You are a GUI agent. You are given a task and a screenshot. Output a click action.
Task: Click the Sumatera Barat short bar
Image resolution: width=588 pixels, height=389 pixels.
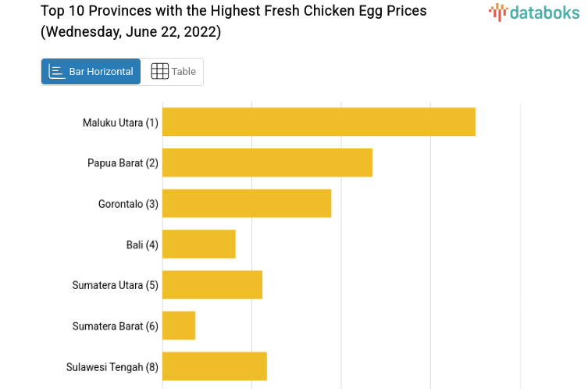179,325
